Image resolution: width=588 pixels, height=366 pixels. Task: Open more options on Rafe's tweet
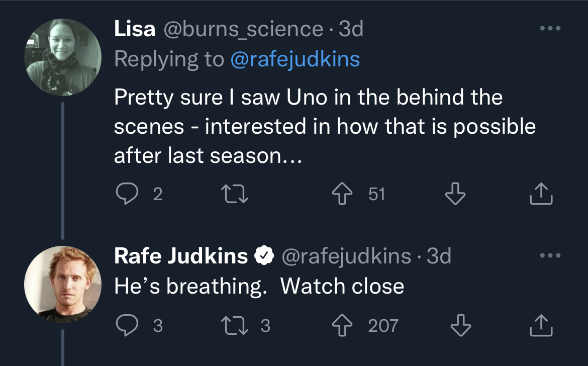[x=549, y=256]
